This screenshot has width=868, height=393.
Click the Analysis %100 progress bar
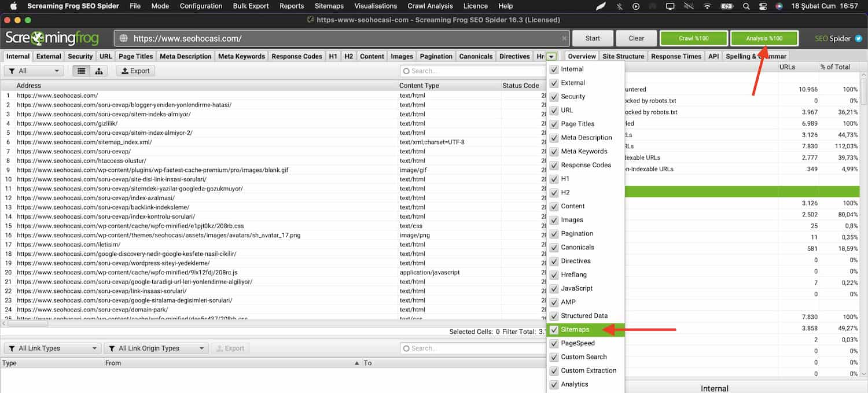pyautogui.click(x=764, y=39)
